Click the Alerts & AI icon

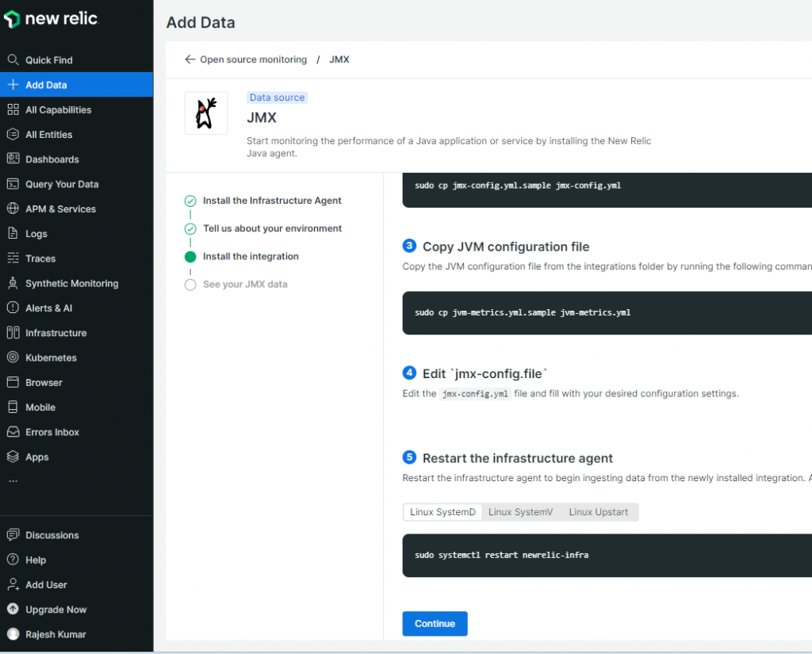point(12,308)
